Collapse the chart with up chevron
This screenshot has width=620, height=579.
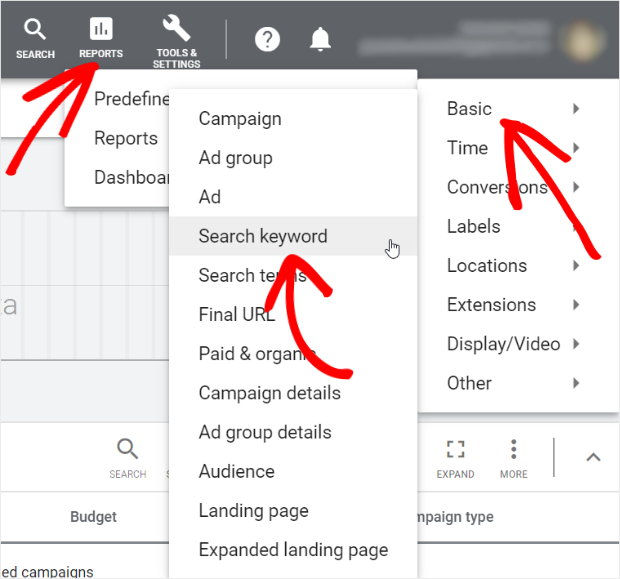[x=593, y=457]
